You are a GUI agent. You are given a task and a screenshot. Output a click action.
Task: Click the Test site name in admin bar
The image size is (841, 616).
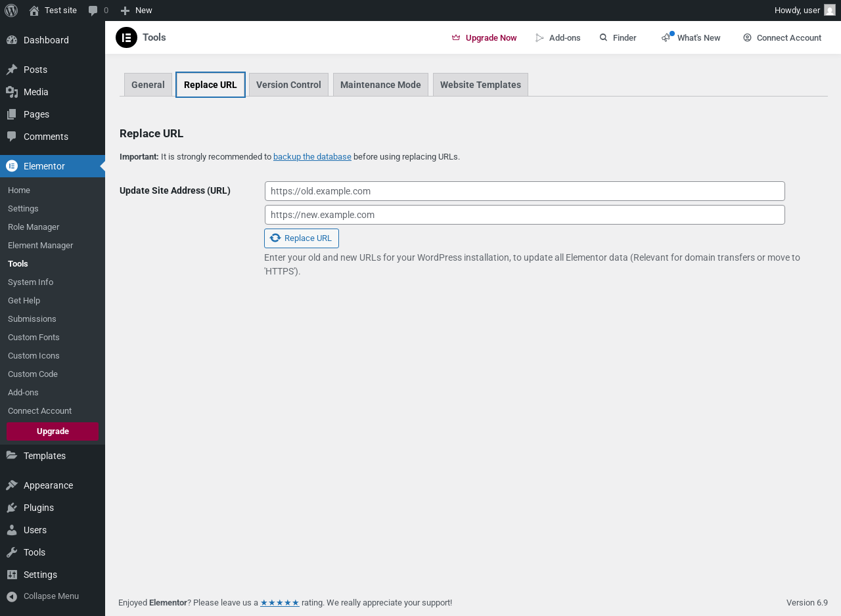[x=60, y=11]
